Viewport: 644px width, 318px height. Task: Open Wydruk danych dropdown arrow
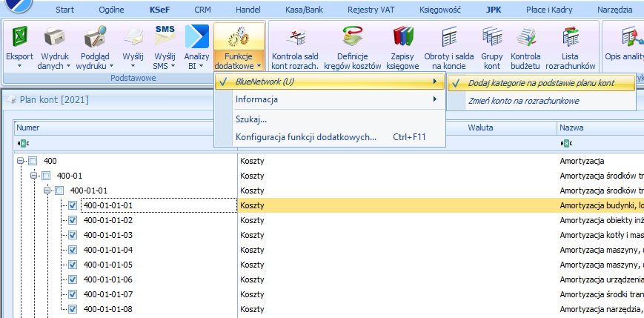click(x=68, y=66)
